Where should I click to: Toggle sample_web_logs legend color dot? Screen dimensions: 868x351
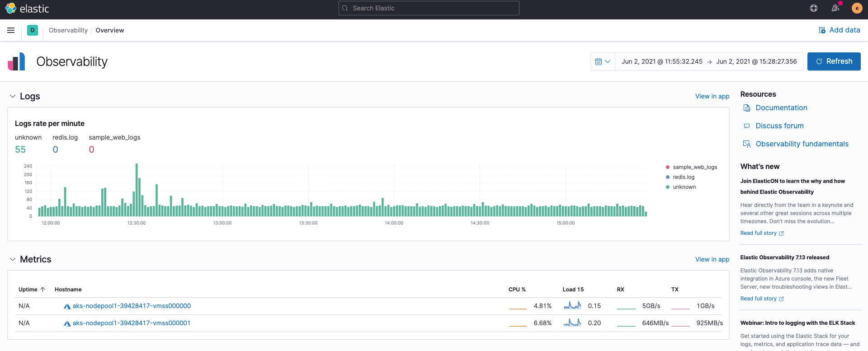pos(668,167)
